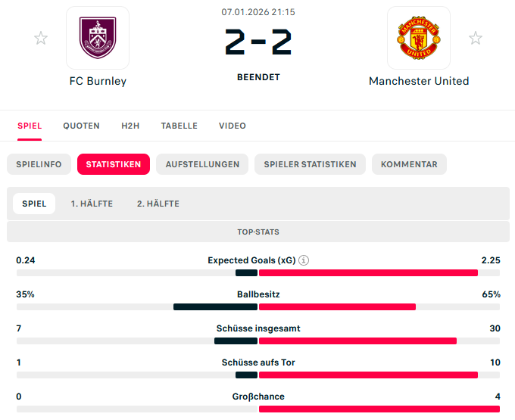Viewport: 515px width, 420px height.
Task: Show Expected Goals (xG) info tooltip icon
Action: click(304, 260)
